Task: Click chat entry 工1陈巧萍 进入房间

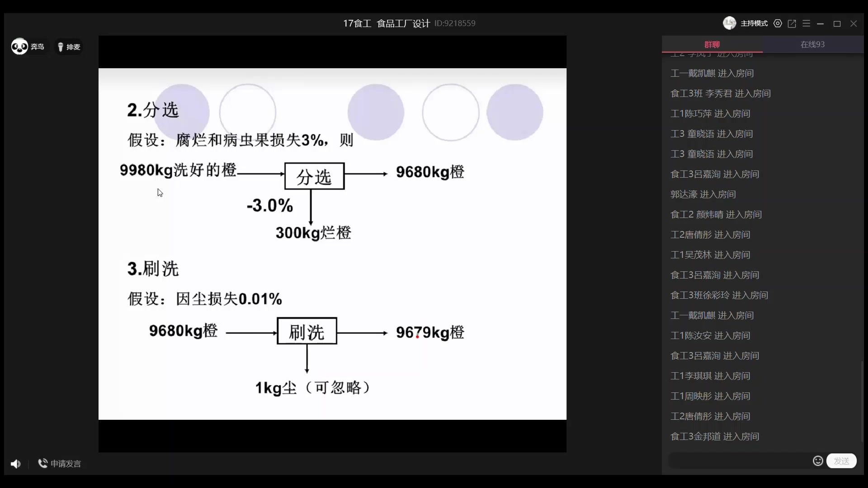Action: 710,114
